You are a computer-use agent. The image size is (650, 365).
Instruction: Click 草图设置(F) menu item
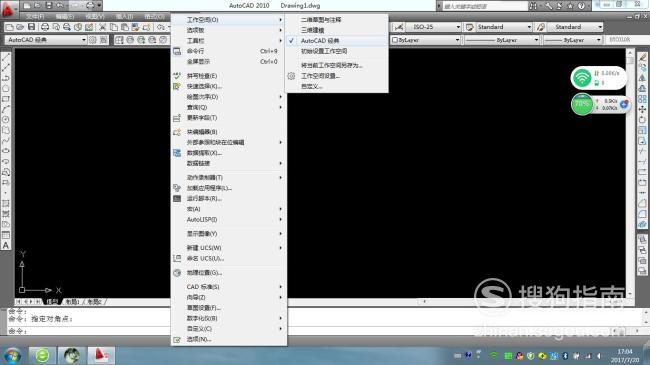point(228,308)
